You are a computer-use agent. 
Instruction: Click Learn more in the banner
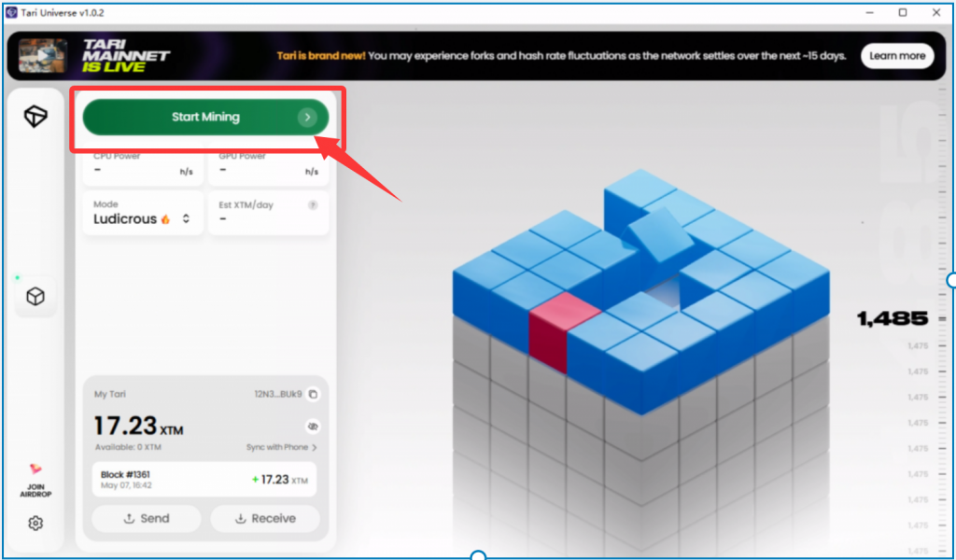coord(897,56)
